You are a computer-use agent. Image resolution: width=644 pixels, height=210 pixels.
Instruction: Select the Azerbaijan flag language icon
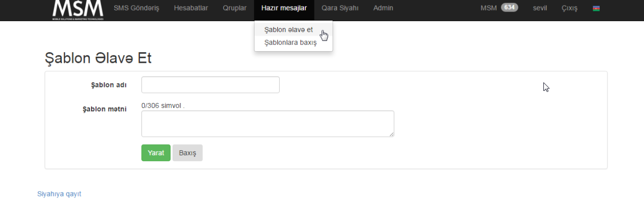pos(596,9)
